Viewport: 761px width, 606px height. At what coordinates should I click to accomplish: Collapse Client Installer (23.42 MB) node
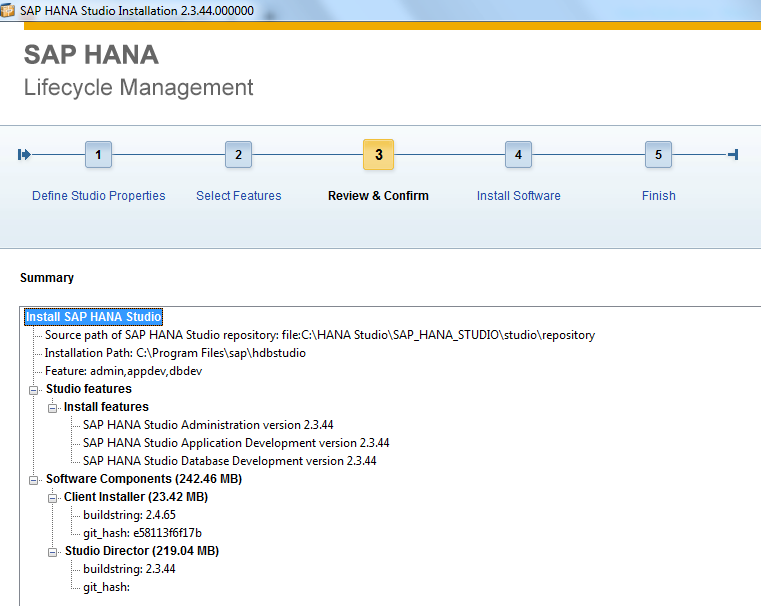pos(52,498)
